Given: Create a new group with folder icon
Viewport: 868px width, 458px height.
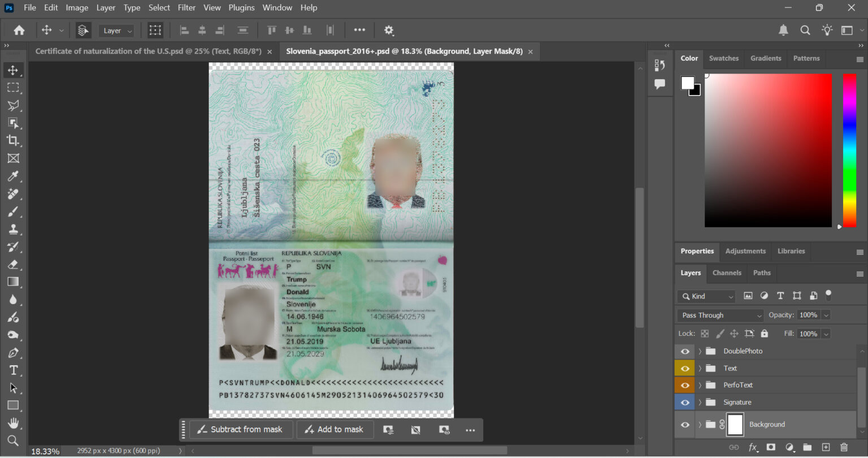Looking at the screenshot, I should [x=807, y=447].
